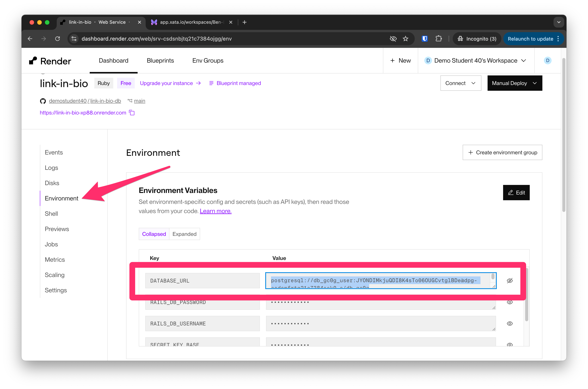Switch to Expanded view toggle

click(x=185, y=234)
